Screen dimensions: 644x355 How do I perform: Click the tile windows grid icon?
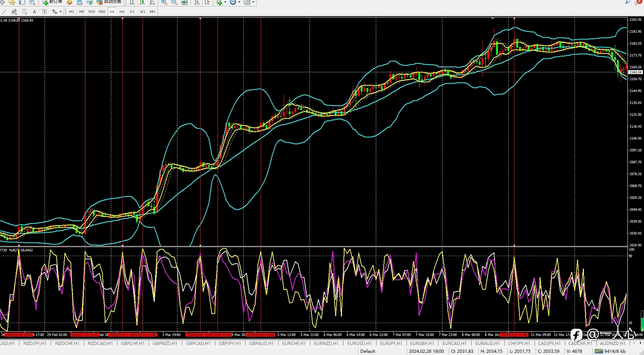[184, 2]
